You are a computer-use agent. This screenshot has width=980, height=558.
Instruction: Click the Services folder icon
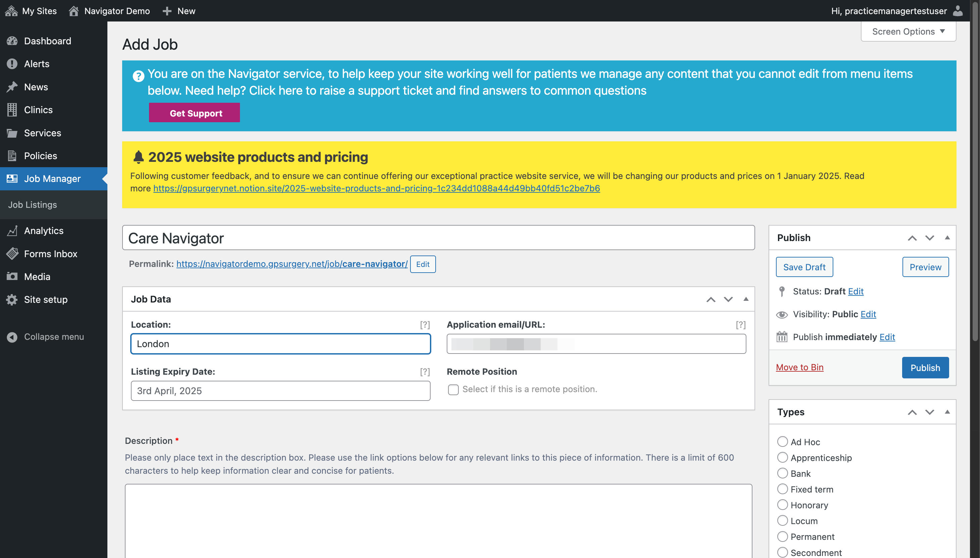[12, 133]
